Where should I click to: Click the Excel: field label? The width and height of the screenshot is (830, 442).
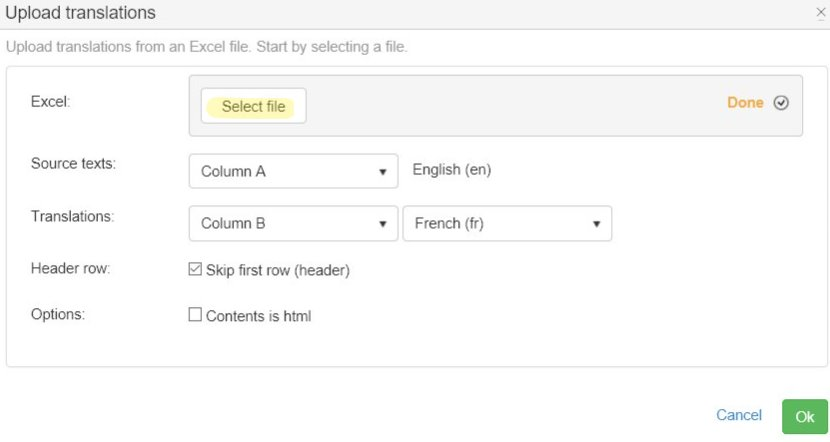pos(50,102)
